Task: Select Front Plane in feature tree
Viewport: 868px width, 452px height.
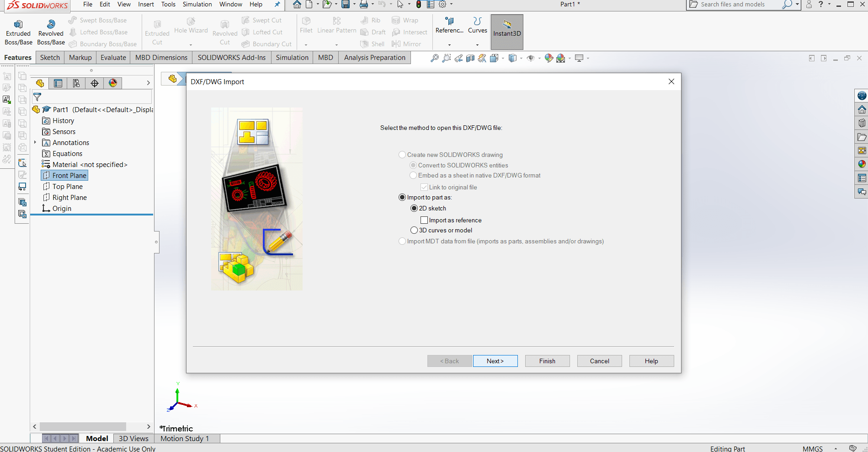Action: click(64, 176)
